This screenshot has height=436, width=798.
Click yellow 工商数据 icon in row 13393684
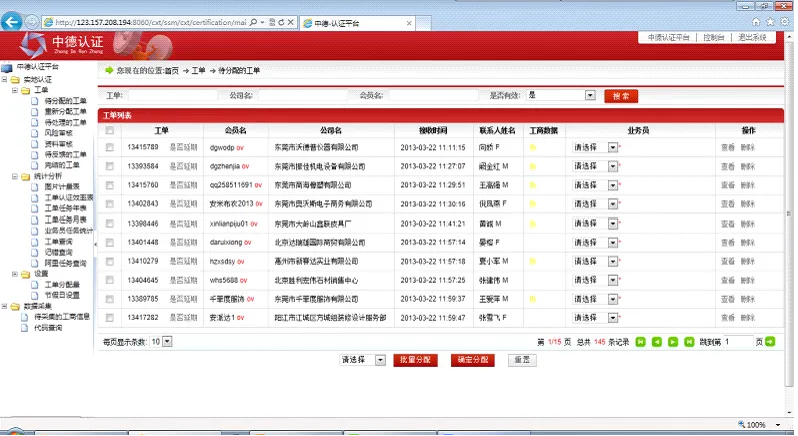(532, 166)
